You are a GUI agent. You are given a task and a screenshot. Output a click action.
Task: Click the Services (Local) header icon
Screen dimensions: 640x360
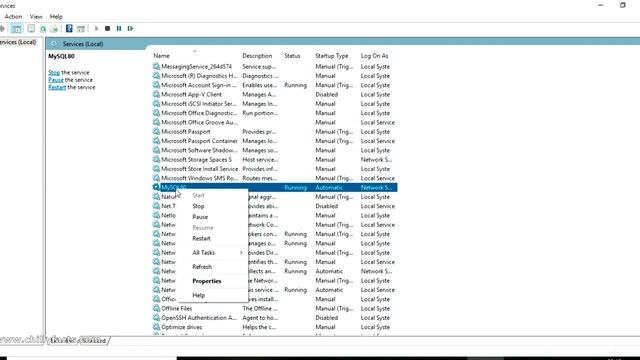[x=54, y=44]
